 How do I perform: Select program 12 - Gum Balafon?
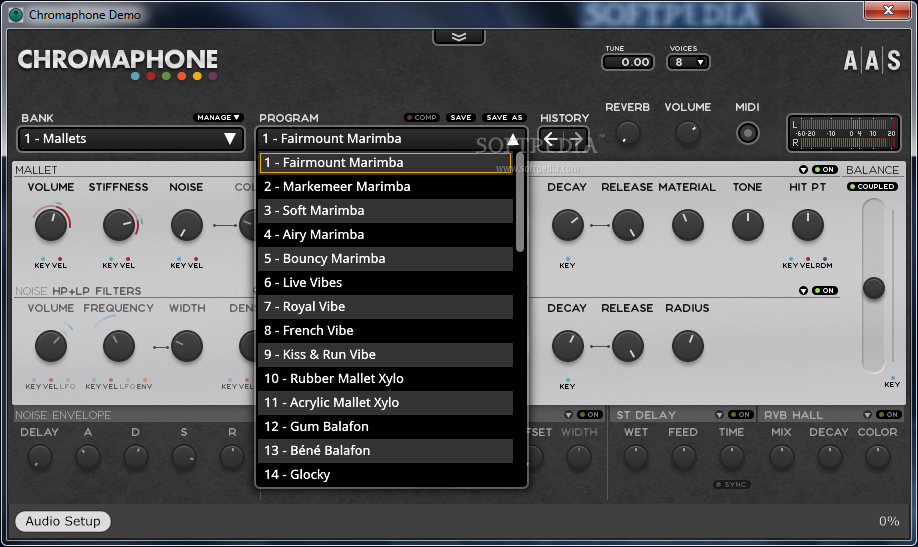[x=386, y=427]
